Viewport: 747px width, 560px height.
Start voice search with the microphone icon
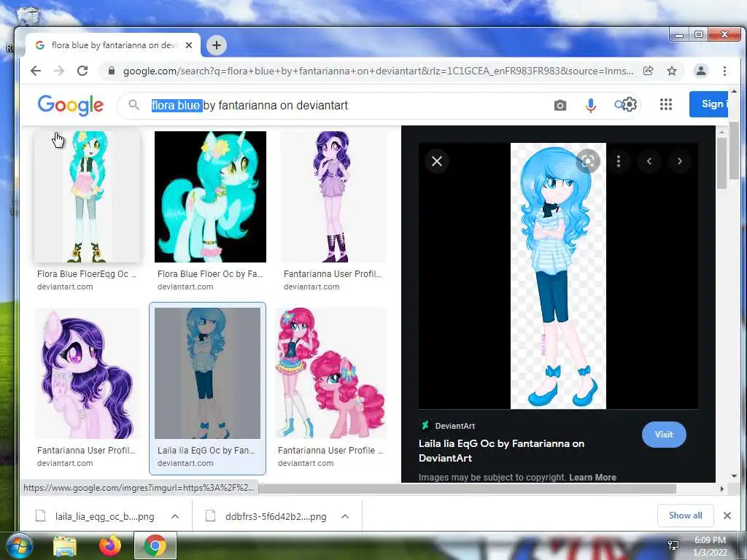[x=591, y=105]
